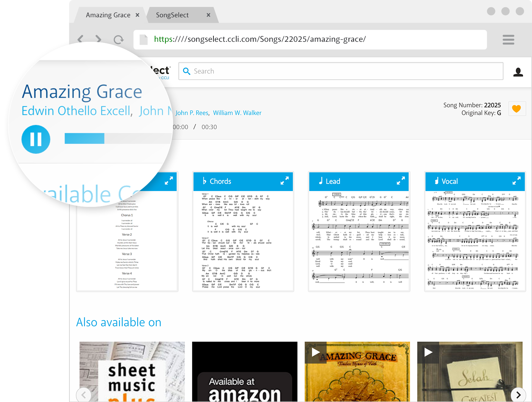
Task: Reload the page with refresh icon
Action: coord(118,39)
